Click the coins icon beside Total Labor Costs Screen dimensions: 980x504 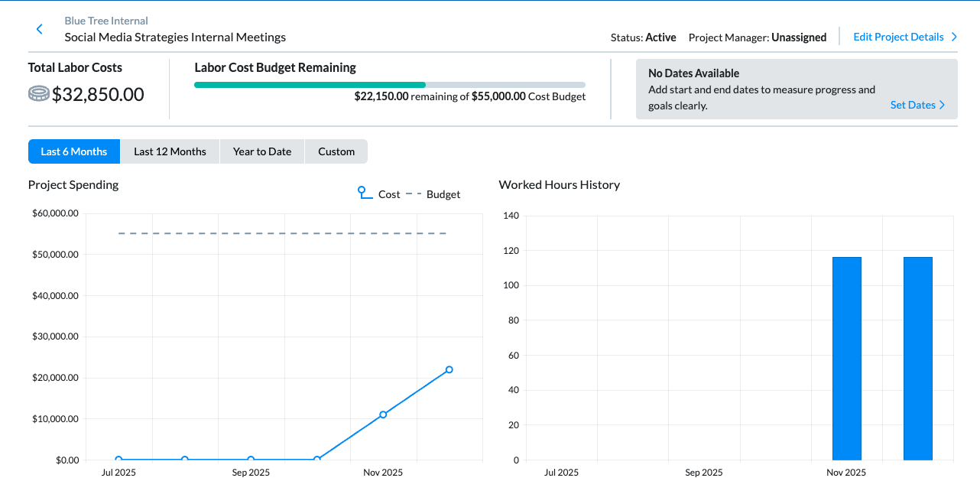39,94
